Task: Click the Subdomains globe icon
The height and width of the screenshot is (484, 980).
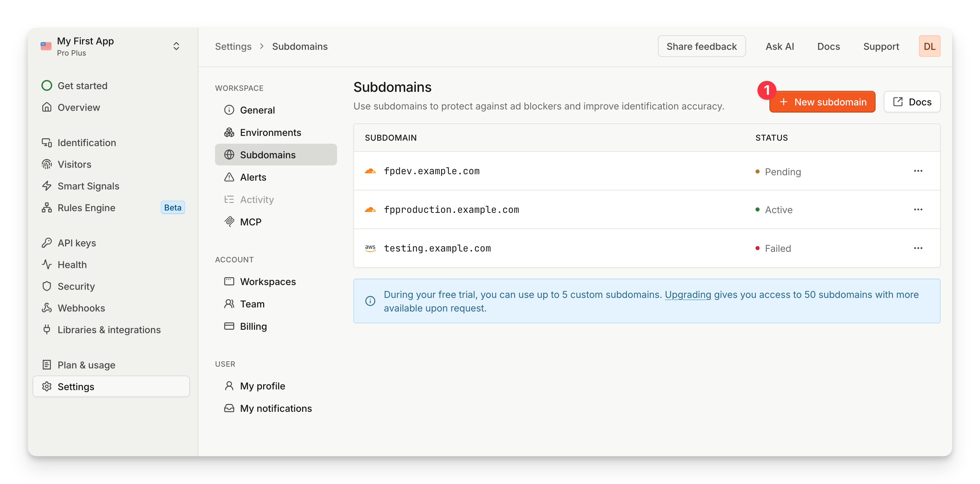Action: click(229, 155)
